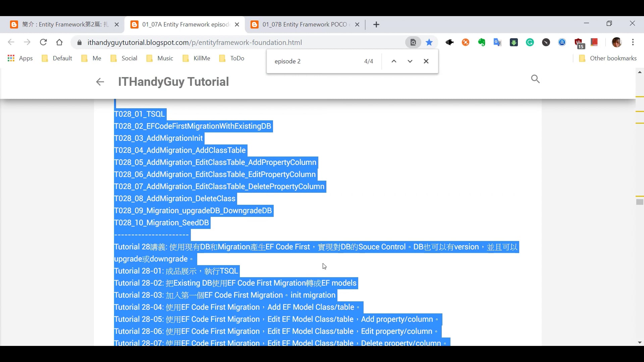The image size is (644, 362).
Task: Open the browser home page icon
Action: pos(59,42)
